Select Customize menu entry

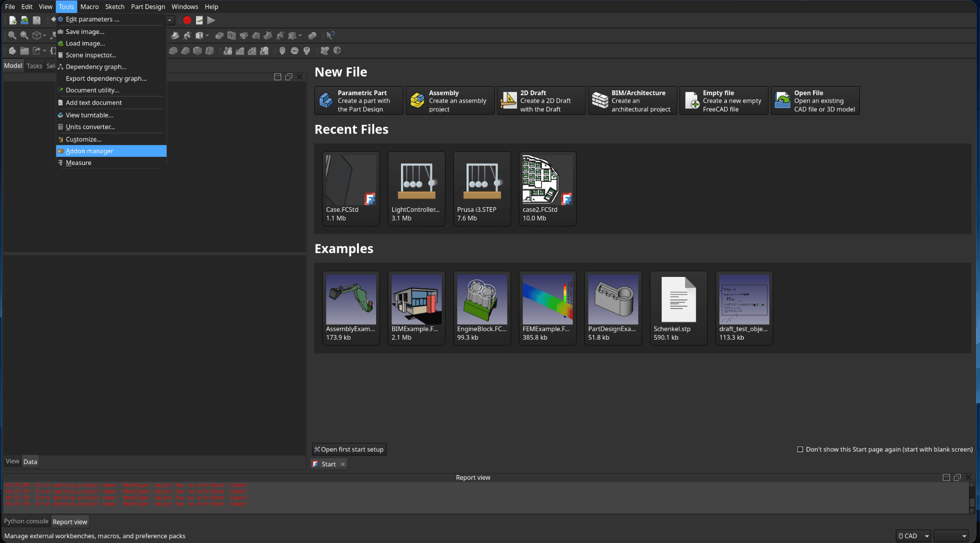(x=111, y=139)
